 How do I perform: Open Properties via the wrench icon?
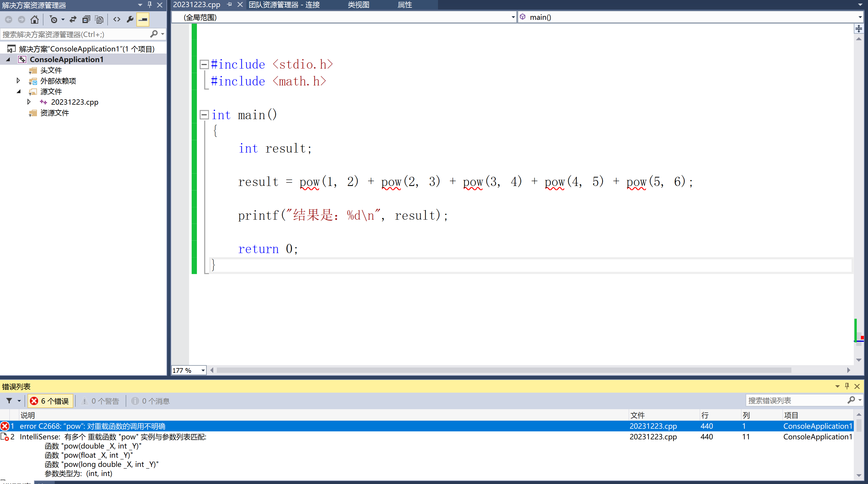(x=130, y=20)
